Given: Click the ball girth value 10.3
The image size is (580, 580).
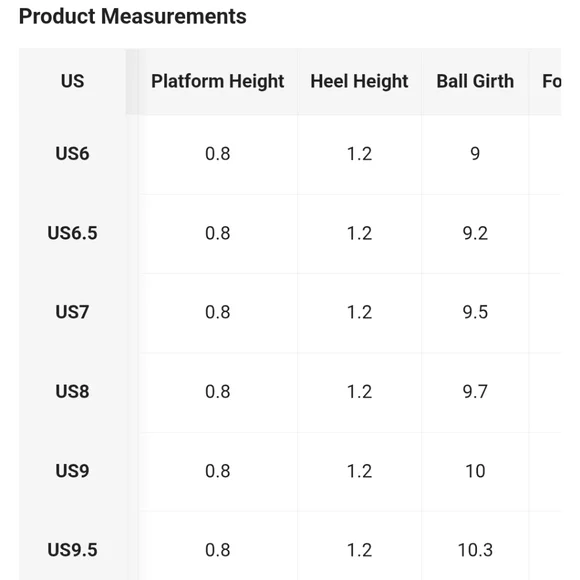Looking at the screenshot, I should 475,550.
